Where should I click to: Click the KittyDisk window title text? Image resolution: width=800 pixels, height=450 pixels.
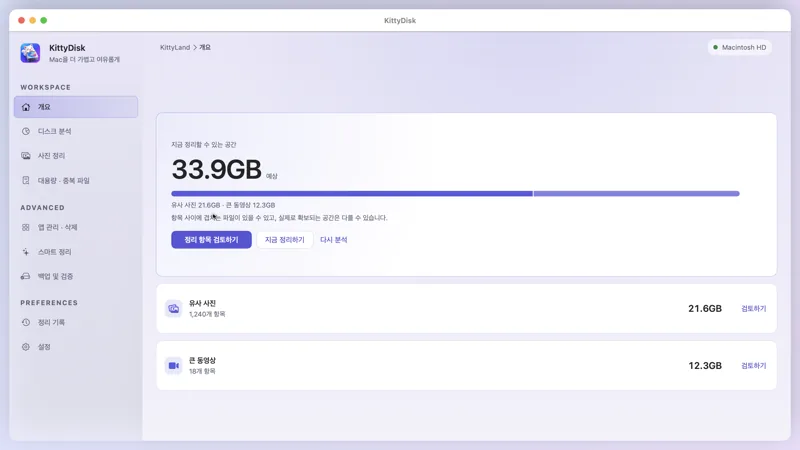coord(400,20)
